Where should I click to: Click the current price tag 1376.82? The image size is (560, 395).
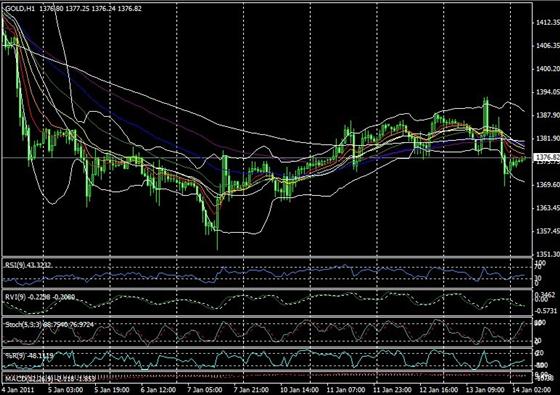(547, 157)
